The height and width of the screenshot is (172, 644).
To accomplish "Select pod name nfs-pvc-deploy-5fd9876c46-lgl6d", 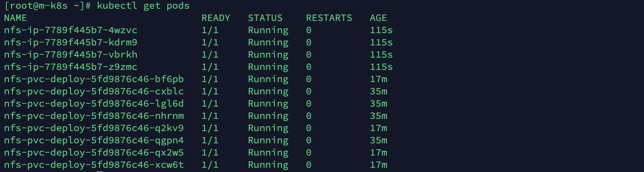I will click(94, 104).
